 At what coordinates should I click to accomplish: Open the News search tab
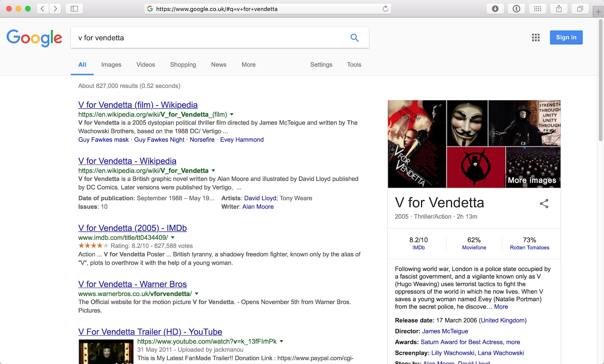pyautogui.click(x=219, y=64)
